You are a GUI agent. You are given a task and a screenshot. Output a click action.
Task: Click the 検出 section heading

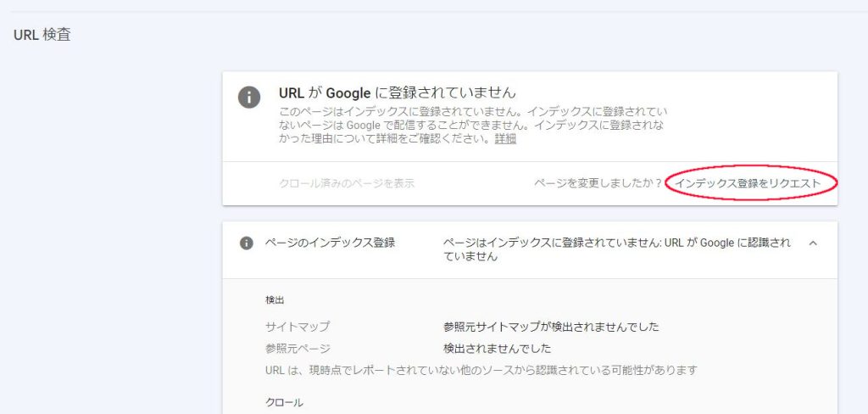[275, 300]
